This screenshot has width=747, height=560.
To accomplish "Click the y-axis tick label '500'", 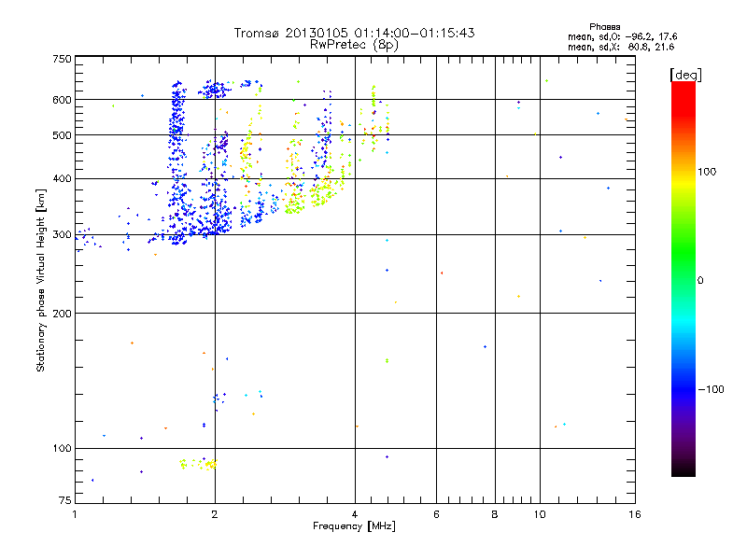I will click(62, 135).
